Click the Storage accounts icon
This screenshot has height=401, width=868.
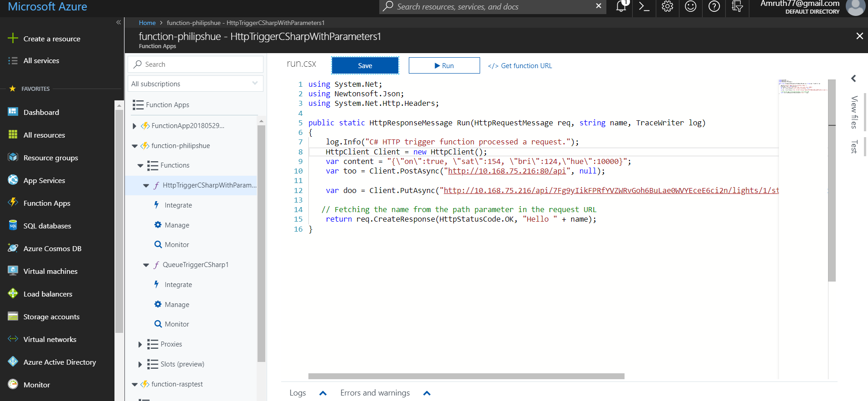pos(13,316)
